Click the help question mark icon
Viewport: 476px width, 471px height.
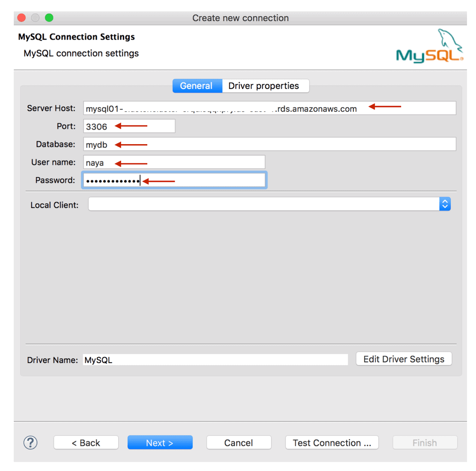click(x=30, y=442)
